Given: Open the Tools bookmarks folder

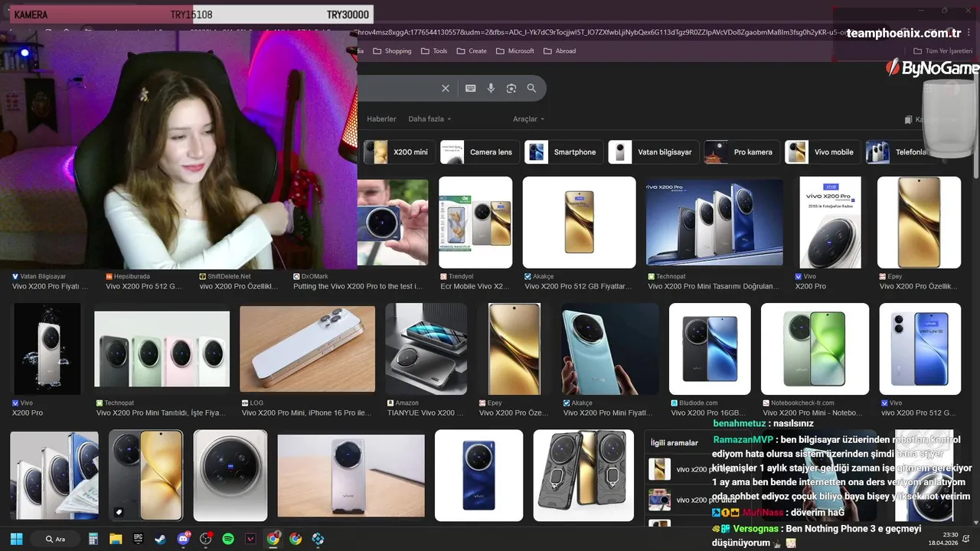Looking at the screenshot, I should tap(433, 51).
